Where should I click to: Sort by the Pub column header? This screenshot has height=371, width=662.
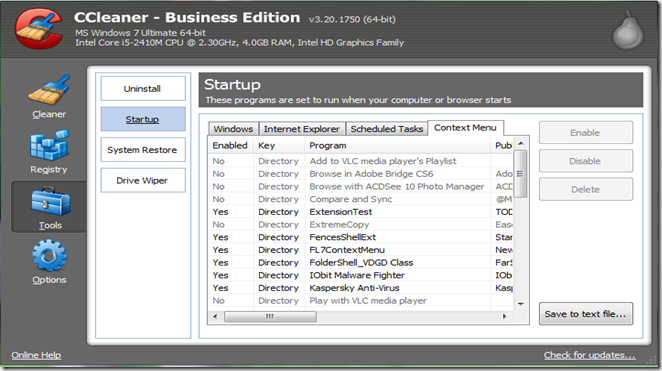[502, 146]
